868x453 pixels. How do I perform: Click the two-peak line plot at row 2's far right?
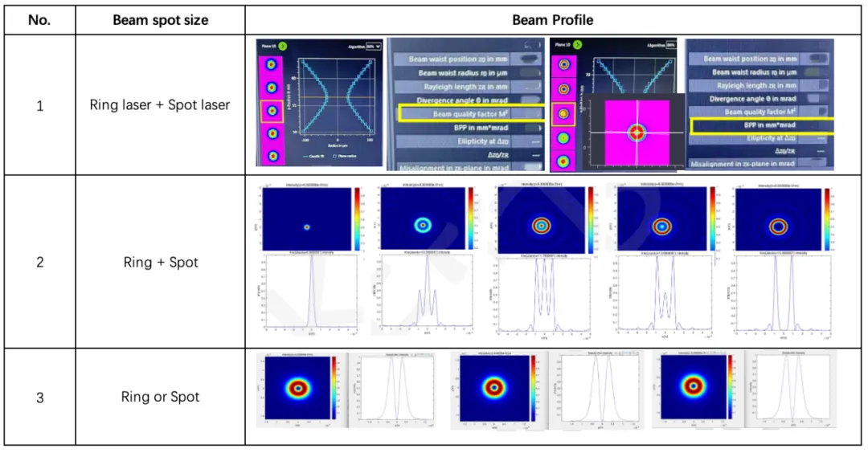pos(778,293)
